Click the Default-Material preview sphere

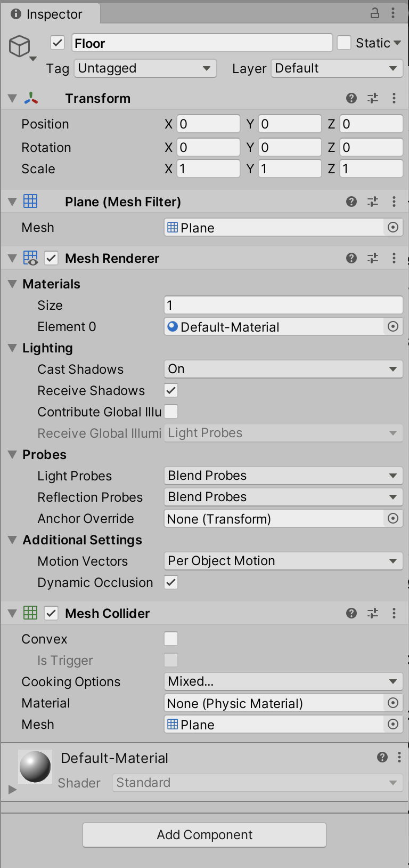coord(35,767)
